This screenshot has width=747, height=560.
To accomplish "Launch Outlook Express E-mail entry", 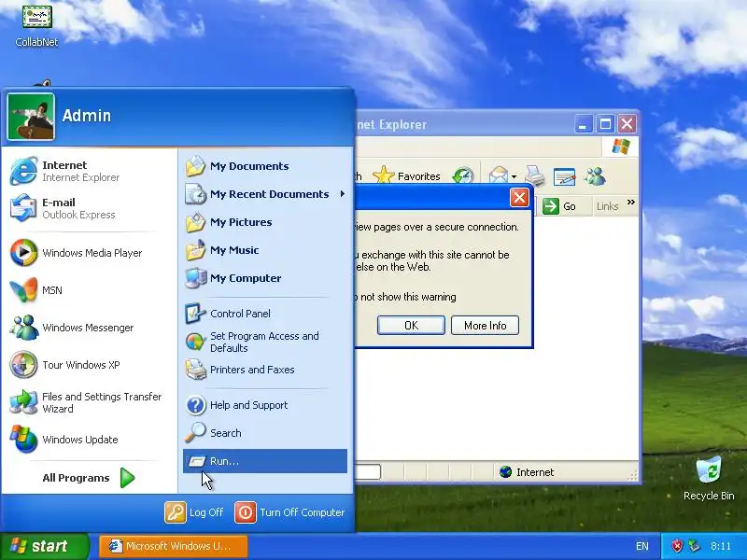I will 89,208.
